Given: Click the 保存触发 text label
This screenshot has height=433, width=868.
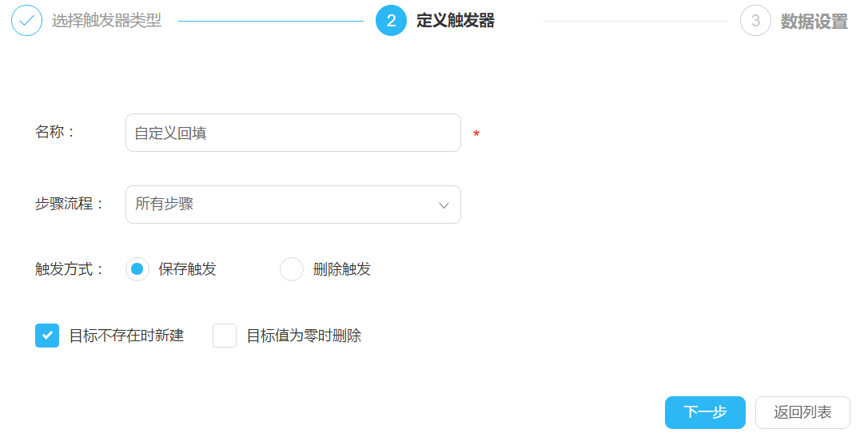Looking at the screenshot, I should (x=187, y=269).
